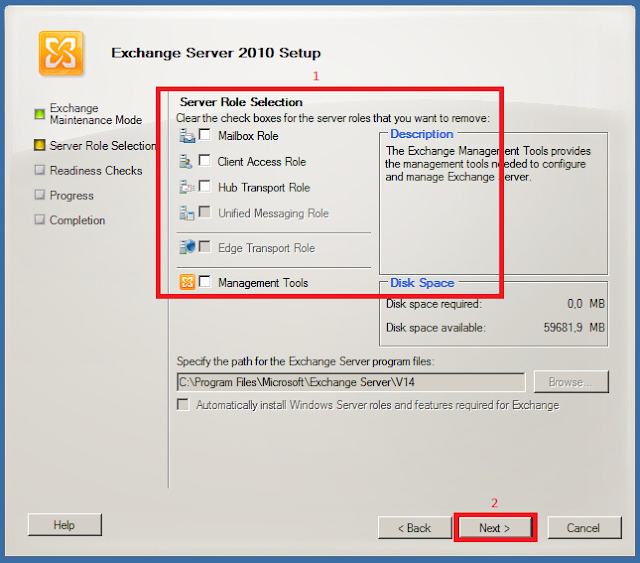Toggle the Client Access Role checkbox
640x563 pixels.
coord(204,160)
